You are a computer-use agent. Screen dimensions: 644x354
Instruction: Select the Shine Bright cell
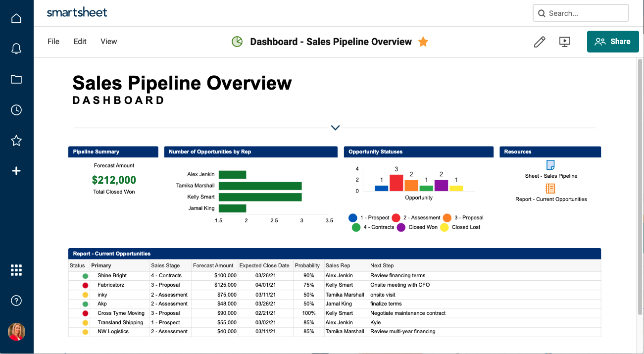tap(120, 275)
